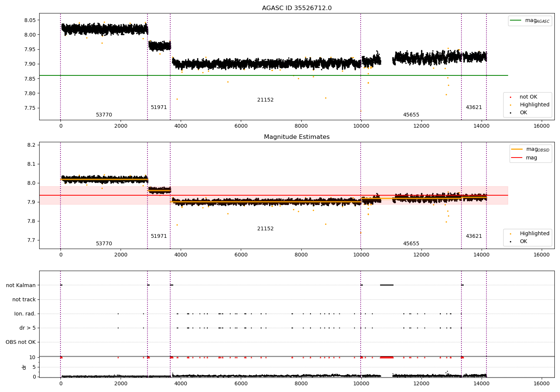Click the '10' tick on the dr axis
Viewport: 560px width, 392px height.
point(32,357)
